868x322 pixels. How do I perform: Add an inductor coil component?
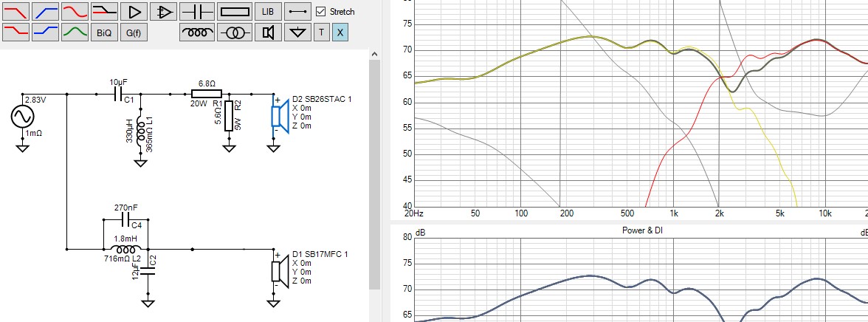coord(197,32)
